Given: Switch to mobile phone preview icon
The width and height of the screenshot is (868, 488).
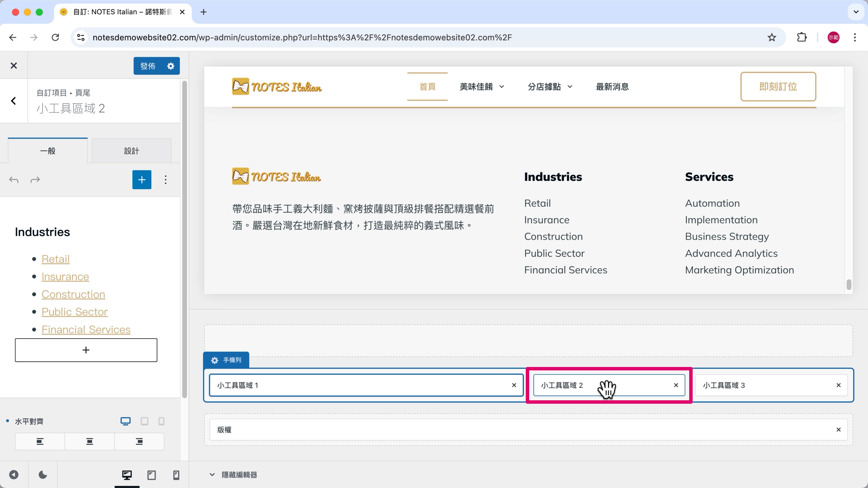Looking at the screenshot, I should (x=176, y=475).
